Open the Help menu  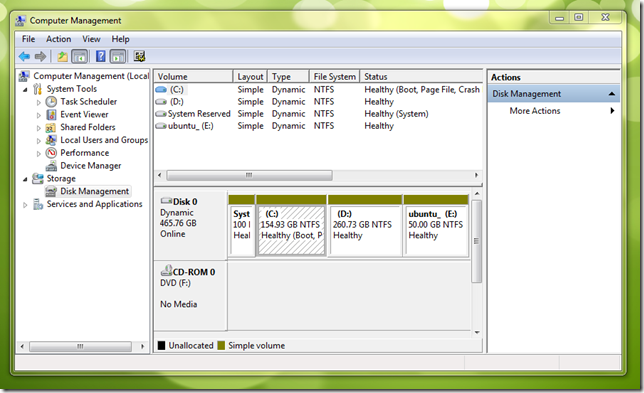[x=120, y=39]
